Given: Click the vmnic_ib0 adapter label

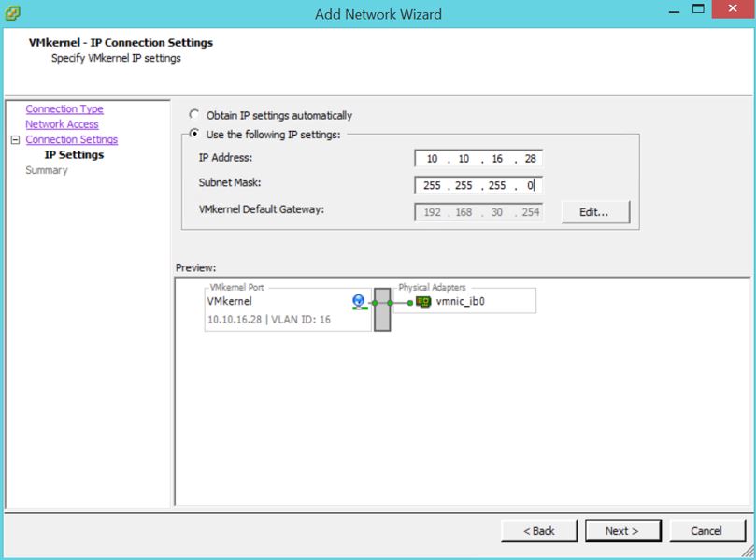Looking at the screenshot, I should pyautogui.click(x=460, y=301).
